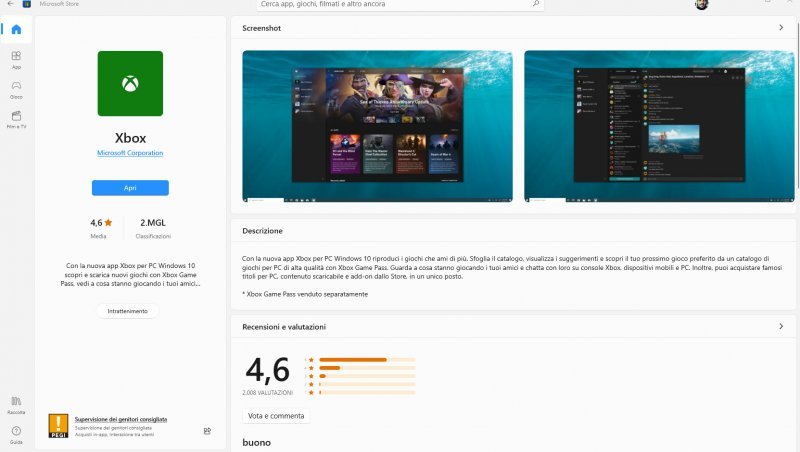
Task: Click the Intrattenimento category tag
Action: [128, 311]
